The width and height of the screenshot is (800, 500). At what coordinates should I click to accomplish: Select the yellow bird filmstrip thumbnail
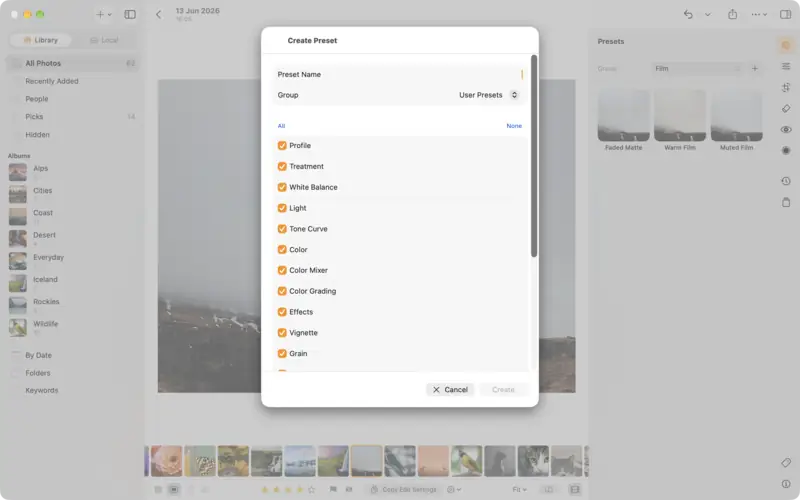point(466,461)
